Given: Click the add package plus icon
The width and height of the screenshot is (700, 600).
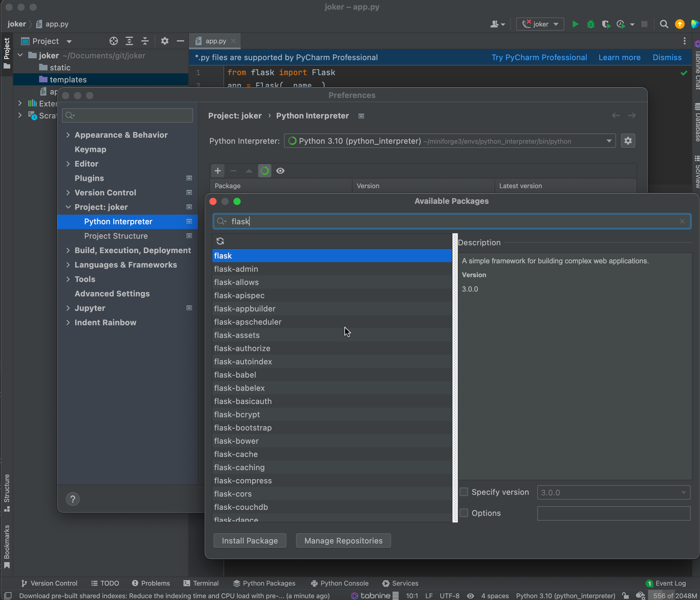Looking at the screenshot, I should click(x=217, y=171).
